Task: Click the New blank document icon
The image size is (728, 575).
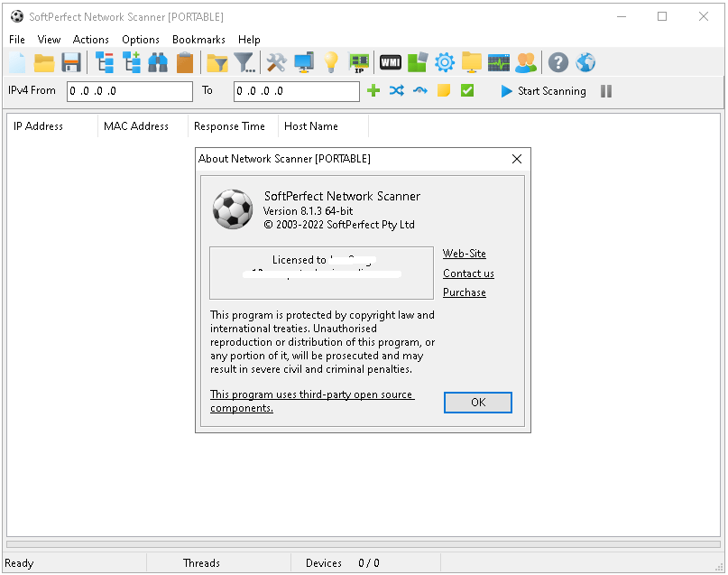Action: 18,62
